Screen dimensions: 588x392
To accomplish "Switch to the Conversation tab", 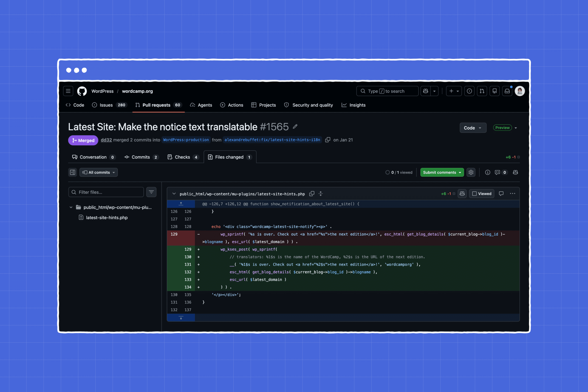I will tap(94, 157).
